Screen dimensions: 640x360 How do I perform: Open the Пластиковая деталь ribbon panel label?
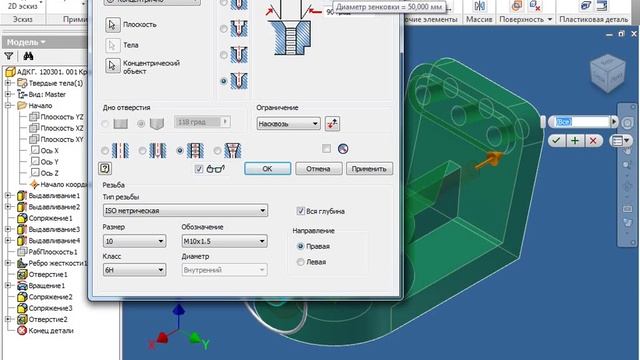click(593, 19)
